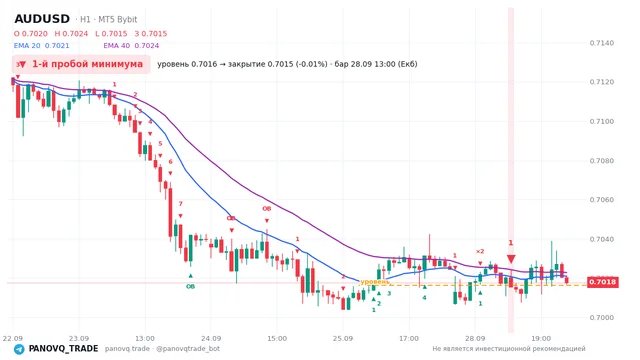Click the open value O 0.7020
The width and height of the screenshot is (640, 360).
coord(31,34)
